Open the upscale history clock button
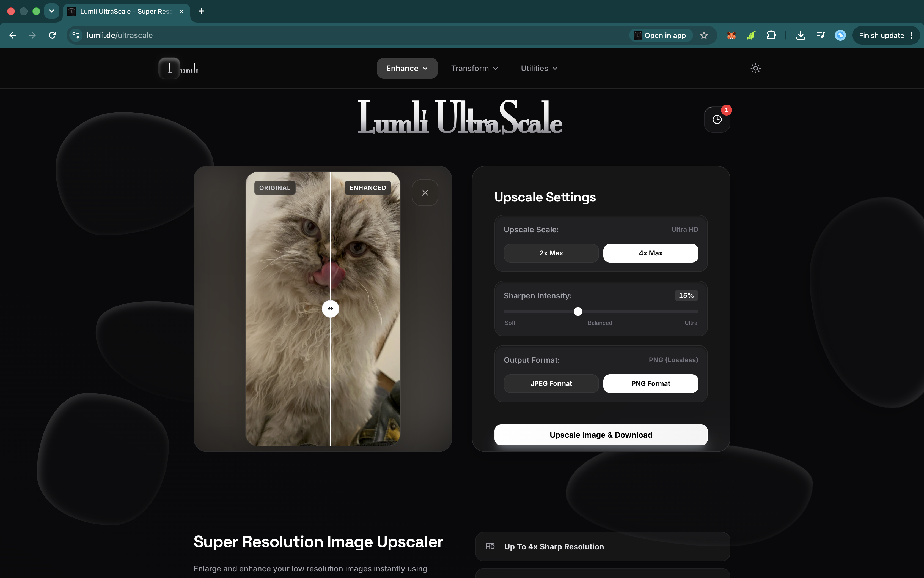This screenshot has width=924, height=578. point(717,120)
